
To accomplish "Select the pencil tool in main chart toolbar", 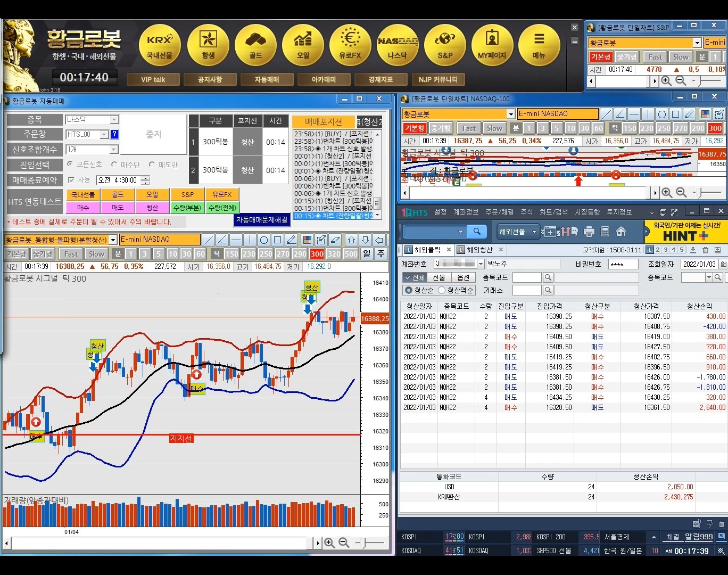I will 292,240.
